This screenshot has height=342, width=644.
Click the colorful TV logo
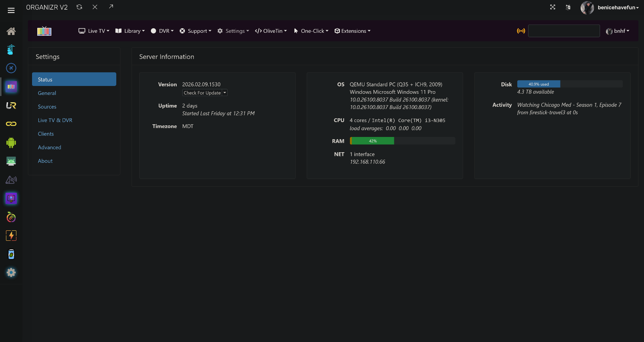coord(44,31)
